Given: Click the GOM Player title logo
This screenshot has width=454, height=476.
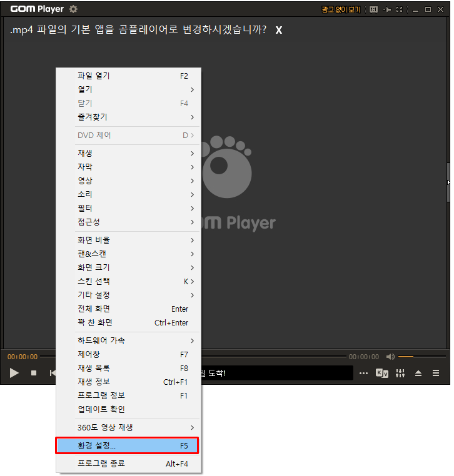Looking at the screenshot, I should pos(37,9).
